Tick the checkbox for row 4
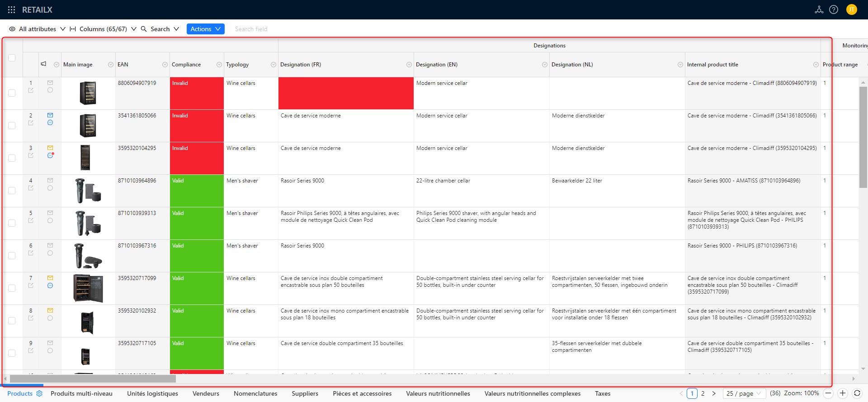Image resolution: width=868 pixels, height=402 pixels. point(12,191)
